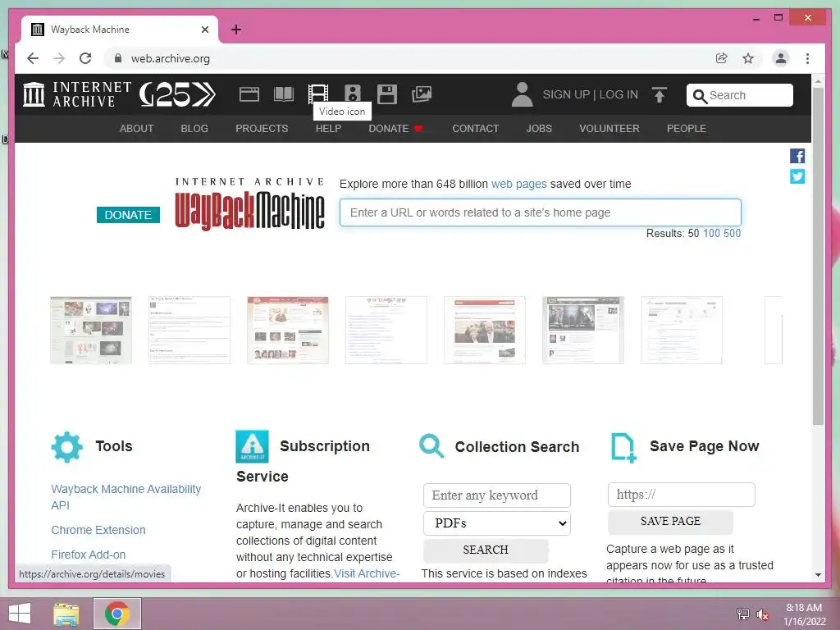Open Firefox Add-on link
Image resolution: width=840 pixels, height=630 pixels.
click(89, 555)
